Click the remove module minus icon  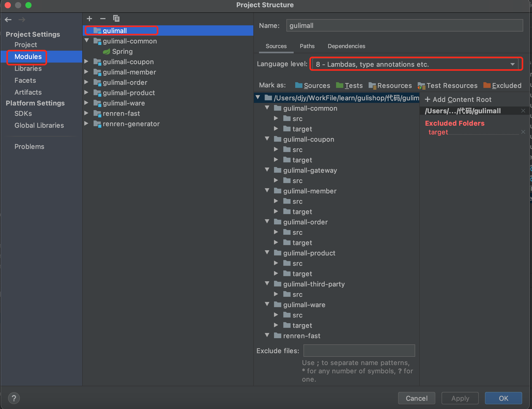coord(103,19)
